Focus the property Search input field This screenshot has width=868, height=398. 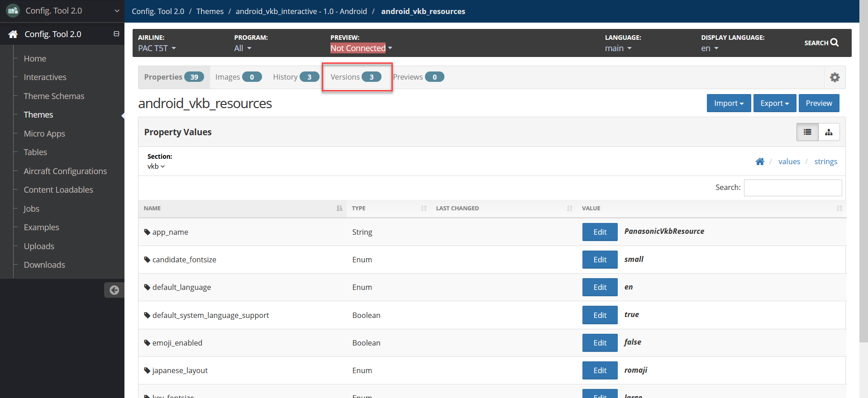[x=792, y=188]
